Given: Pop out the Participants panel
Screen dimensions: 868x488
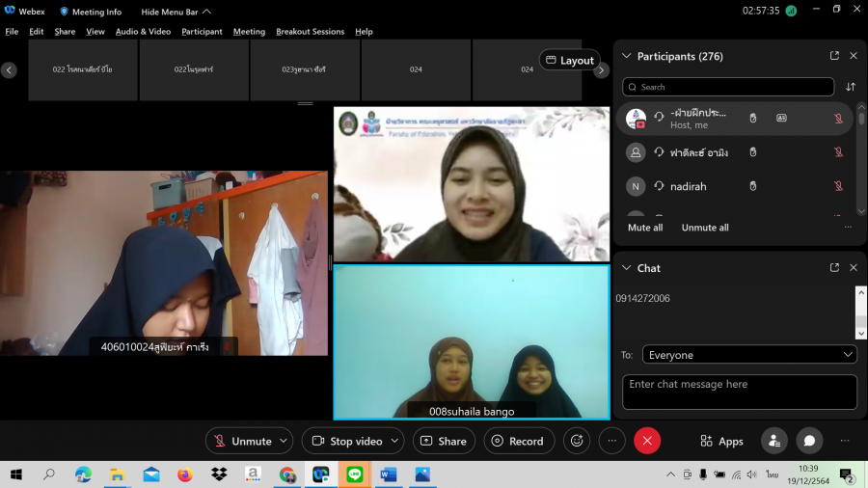Looking at the screenshot, I should [x=834, y=56].
